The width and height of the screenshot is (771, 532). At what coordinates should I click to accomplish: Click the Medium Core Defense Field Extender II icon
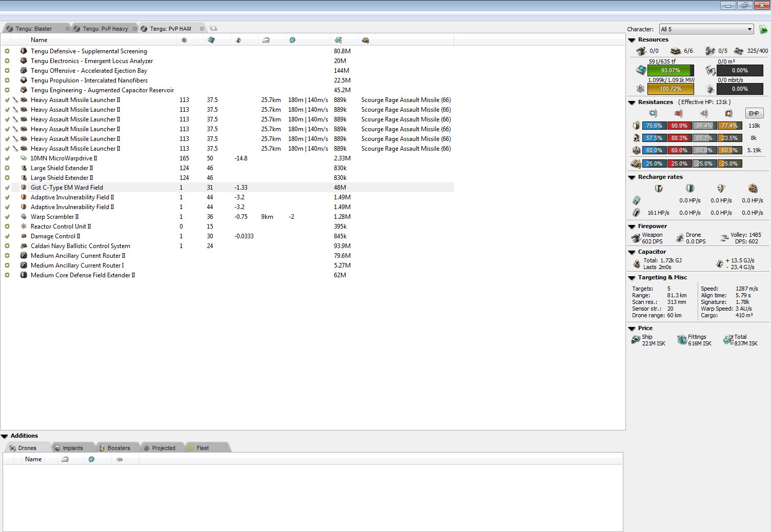(24, 275)
